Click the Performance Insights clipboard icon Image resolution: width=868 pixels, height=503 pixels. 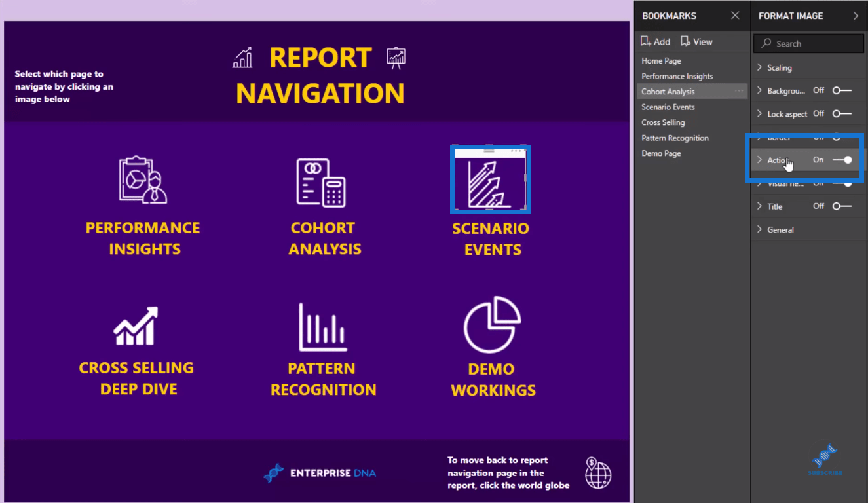click(x=143, y=179)
